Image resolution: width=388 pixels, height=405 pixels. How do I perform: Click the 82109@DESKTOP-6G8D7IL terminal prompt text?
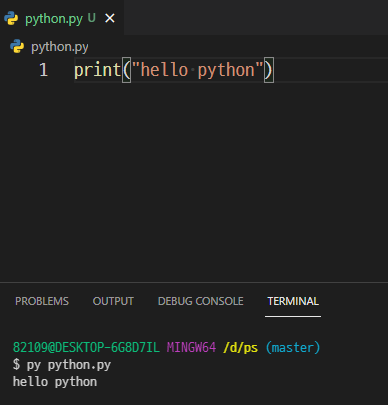tap(86, 348)
